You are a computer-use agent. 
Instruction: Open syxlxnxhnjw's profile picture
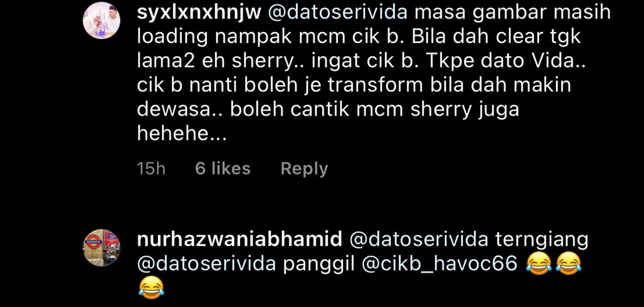coord(102,21)
